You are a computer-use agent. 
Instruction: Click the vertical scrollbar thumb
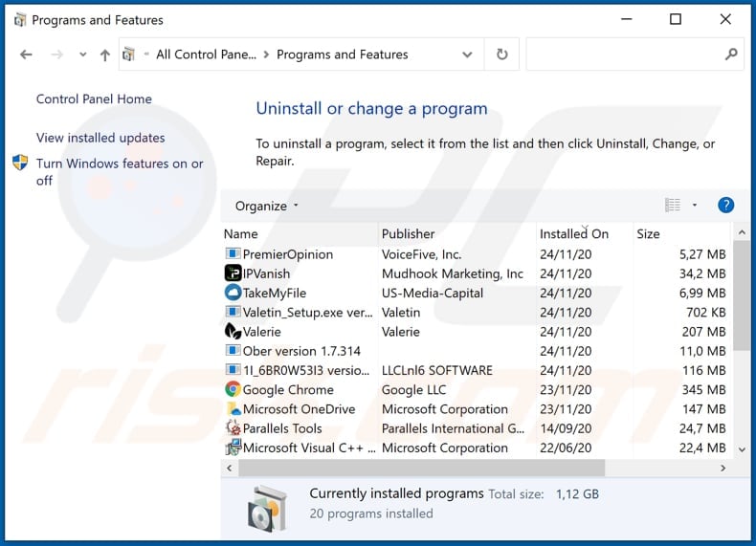click(x=742, y=295)
